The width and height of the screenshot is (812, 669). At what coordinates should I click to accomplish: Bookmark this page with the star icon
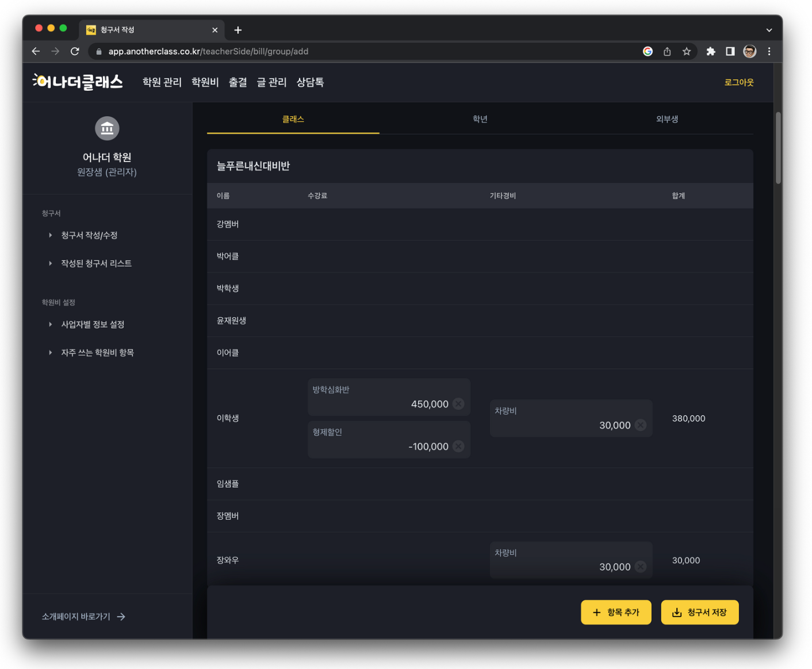point(687,51)
